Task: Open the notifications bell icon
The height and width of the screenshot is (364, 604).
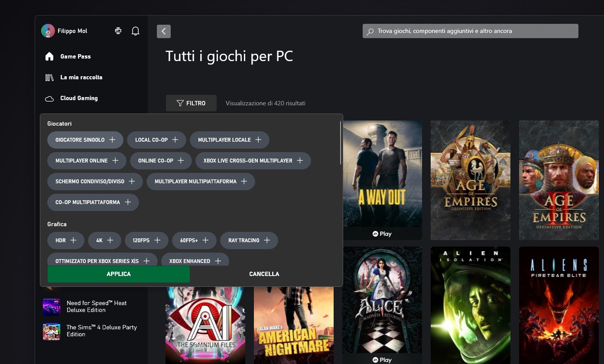Action: point(136,31)
